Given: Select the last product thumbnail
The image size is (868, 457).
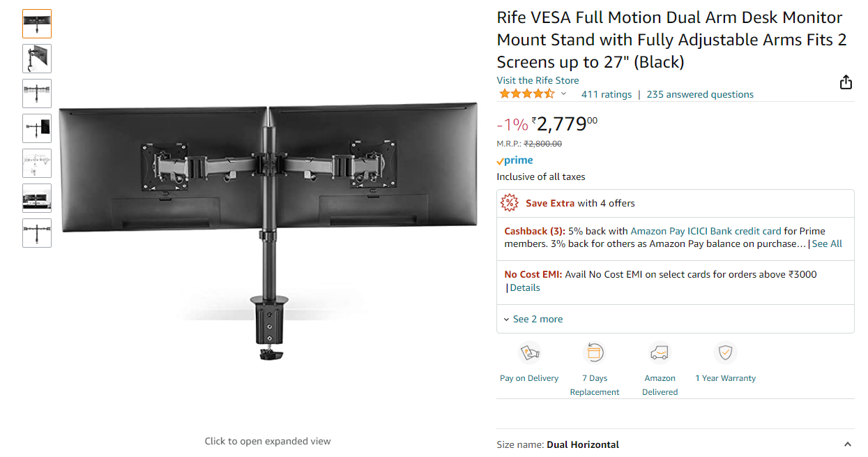Looking at the screenshot, I should click(x=37, y=233).
